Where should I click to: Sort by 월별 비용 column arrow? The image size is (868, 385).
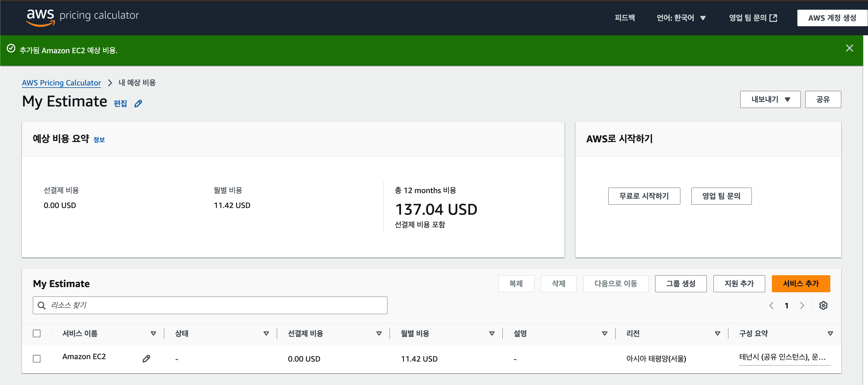click(x=491, y=334)
